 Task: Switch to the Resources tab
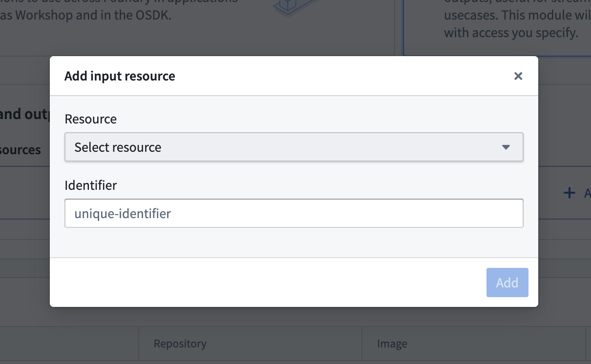coord(20,150)
